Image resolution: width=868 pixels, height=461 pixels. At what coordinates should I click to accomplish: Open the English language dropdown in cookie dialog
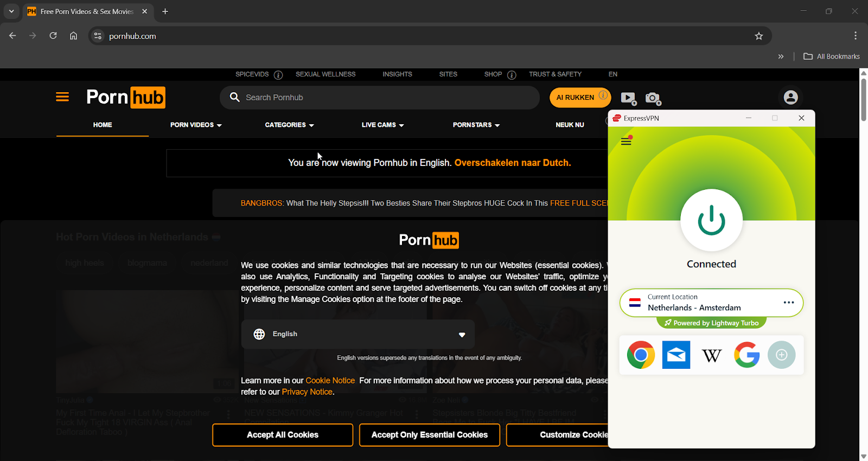click(358, 334)
